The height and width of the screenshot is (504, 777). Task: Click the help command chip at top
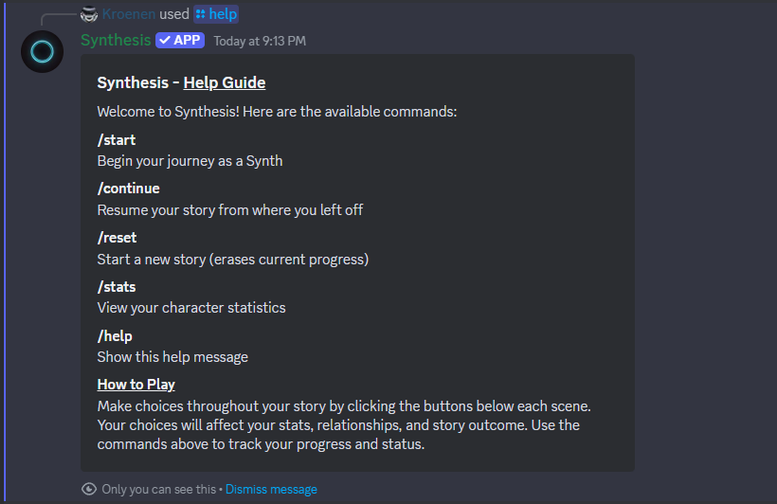216,14
